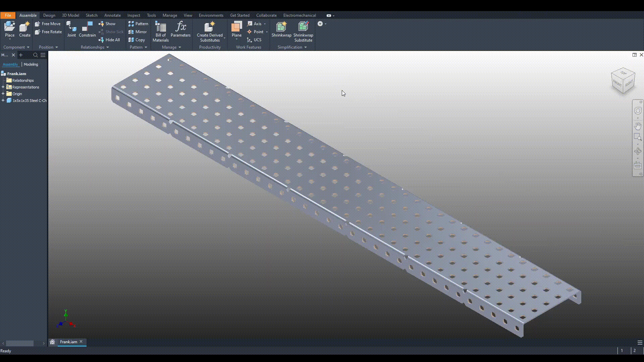The height and width of the screenshot is (362, 644).
Task: Click the Shrinkwrap tool
Action: (281, 29)
